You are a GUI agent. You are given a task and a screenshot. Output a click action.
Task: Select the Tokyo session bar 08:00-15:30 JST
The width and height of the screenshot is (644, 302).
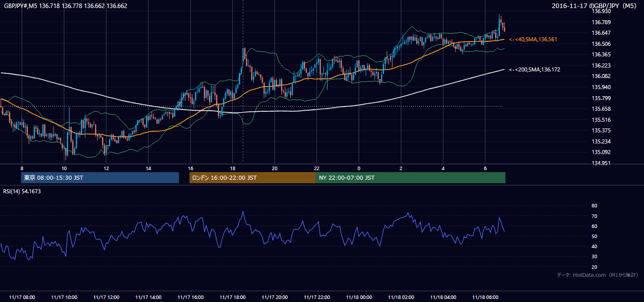click(100, 178)
